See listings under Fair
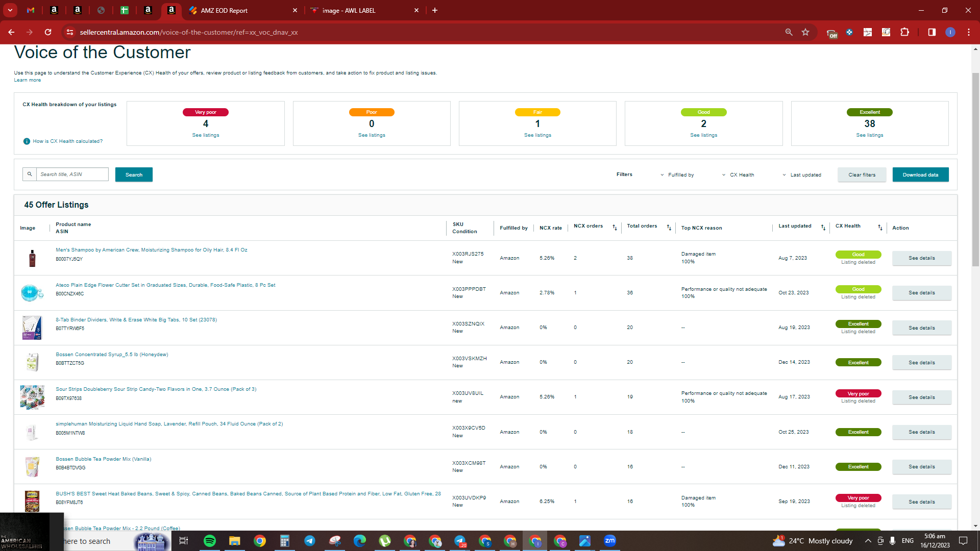The image size is (980, 551). pos(537,135)
